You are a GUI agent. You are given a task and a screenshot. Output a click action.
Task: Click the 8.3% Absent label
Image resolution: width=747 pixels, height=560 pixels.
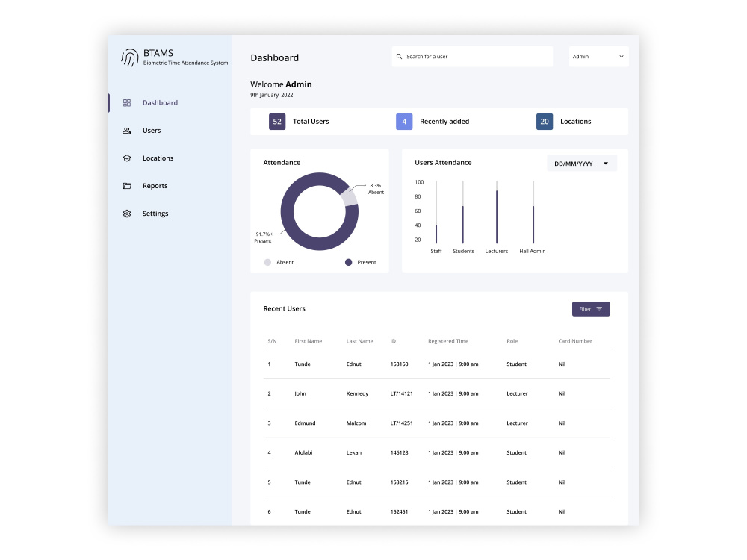coord(376,189)
